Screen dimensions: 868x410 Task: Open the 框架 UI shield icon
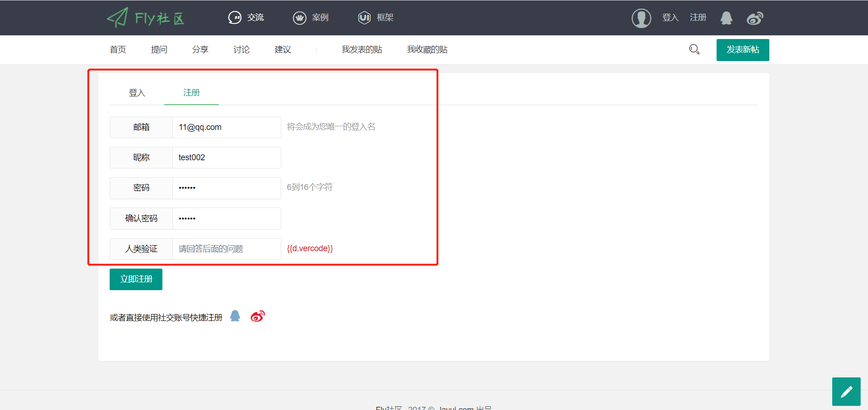click(364, 17)
